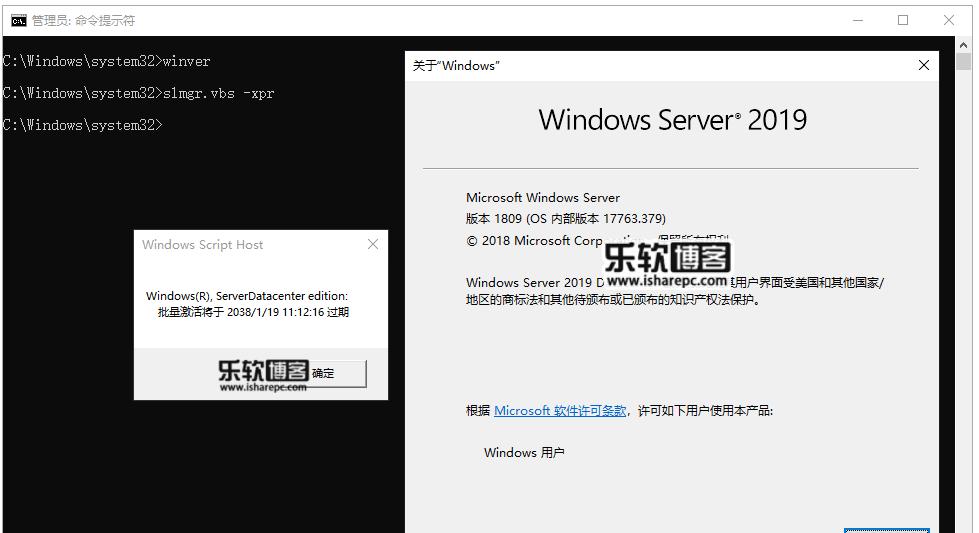Click 确定 in Windows Script Host dialog
Viewport: 979px width, 533px height.
[323, 373]
